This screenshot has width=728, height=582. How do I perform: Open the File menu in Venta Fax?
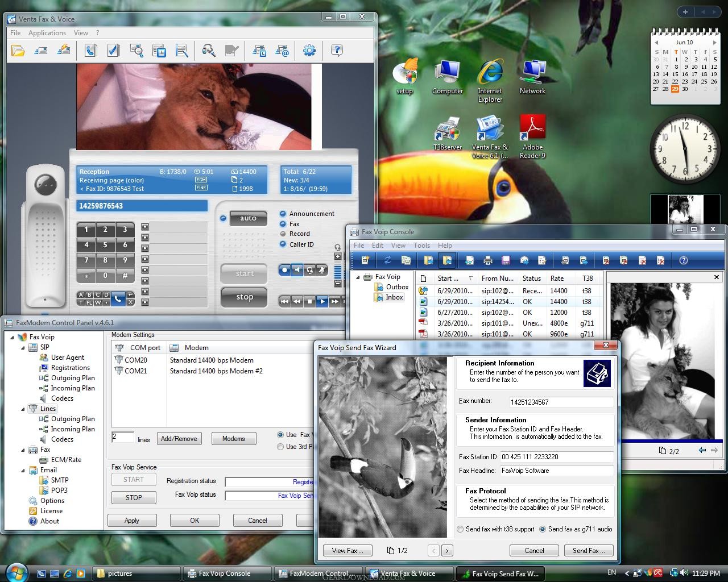[x=15, y=33]
